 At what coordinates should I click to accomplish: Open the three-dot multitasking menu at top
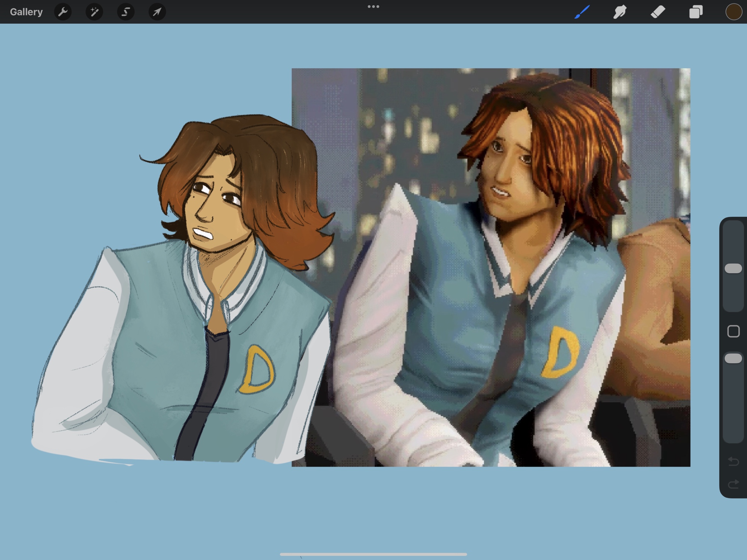point(373,7)
